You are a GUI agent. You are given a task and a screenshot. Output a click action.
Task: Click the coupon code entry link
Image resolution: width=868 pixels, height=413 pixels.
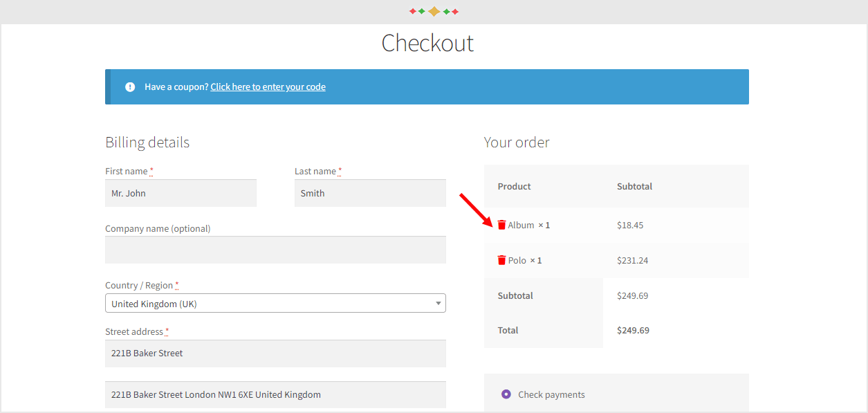tap(268, 87)
